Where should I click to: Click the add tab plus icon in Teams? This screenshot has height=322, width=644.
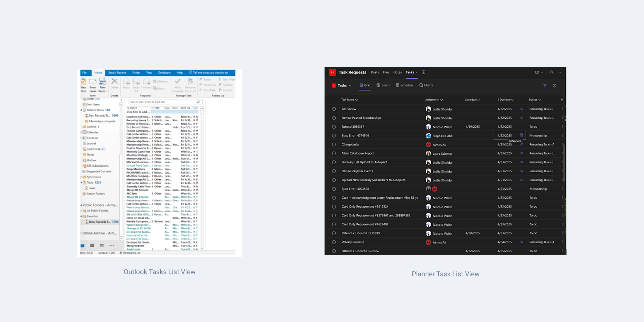[423, 72]
